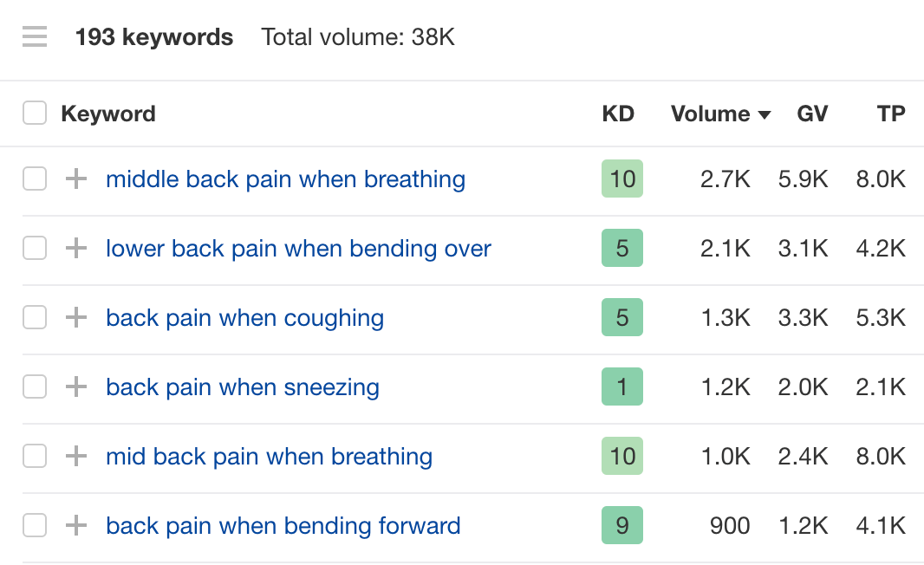Check the box for middle back pain when breathing

35,179
